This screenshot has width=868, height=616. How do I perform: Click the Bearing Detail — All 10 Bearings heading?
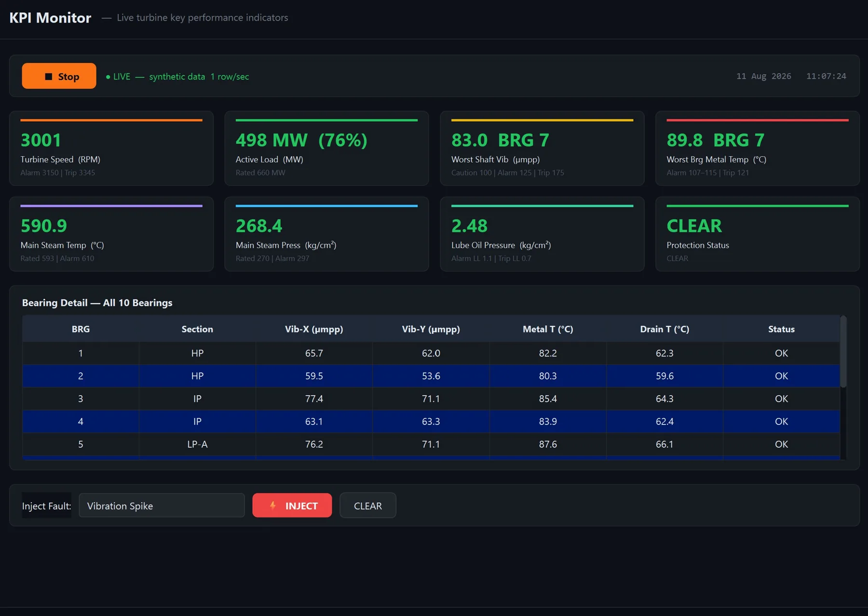tap(97, 302)
